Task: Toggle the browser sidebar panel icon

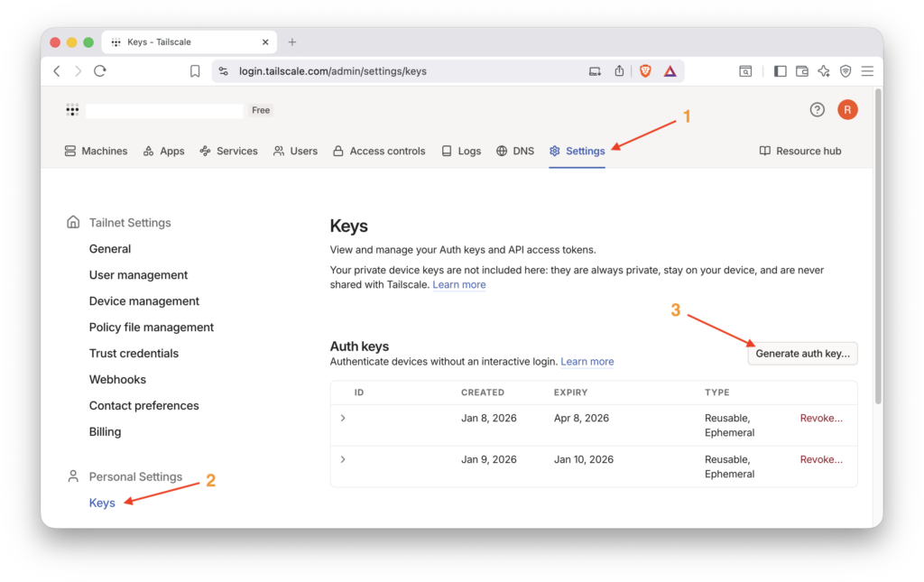Action: pyautogui.click(x=781, y=71)
